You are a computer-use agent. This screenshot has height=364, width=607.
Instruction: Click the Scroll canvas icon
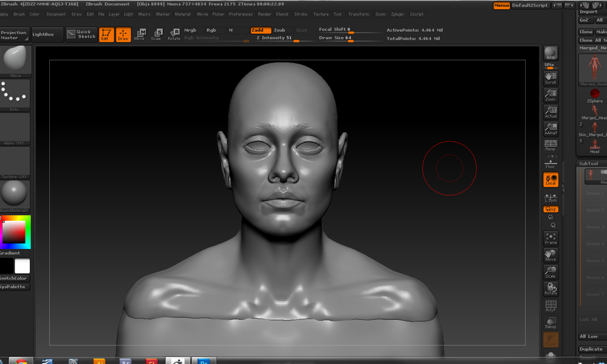551,78
